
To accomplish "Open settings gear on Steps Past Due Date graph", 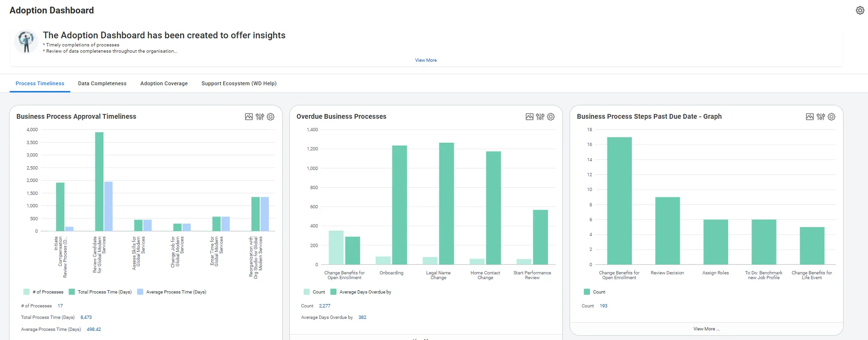I will (832, 117).
